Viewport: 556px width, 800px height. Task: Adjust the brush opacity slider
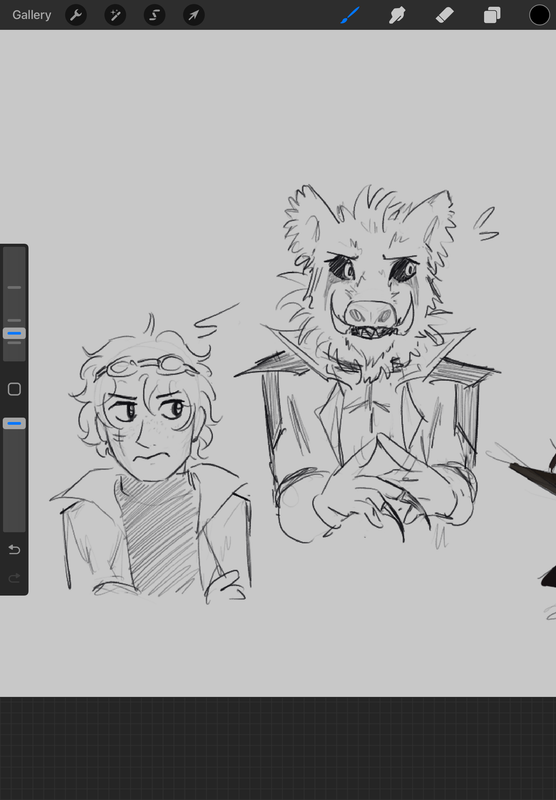14,423
